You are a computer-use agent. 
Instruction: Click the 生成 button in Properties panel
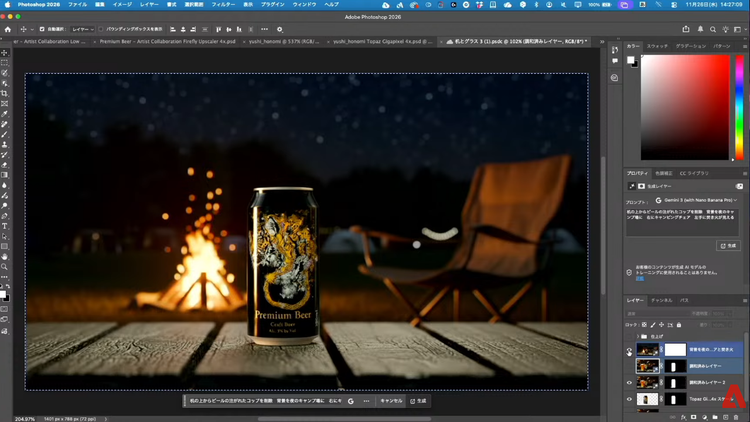pos(728,245)
